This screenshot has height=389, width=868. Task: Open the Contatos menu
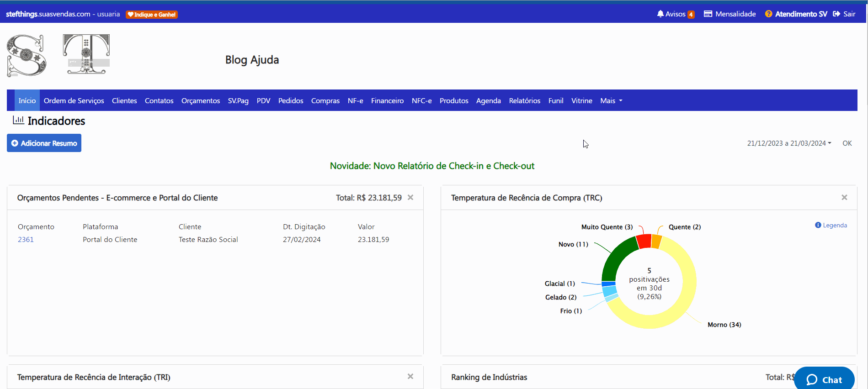click(159, 100)
